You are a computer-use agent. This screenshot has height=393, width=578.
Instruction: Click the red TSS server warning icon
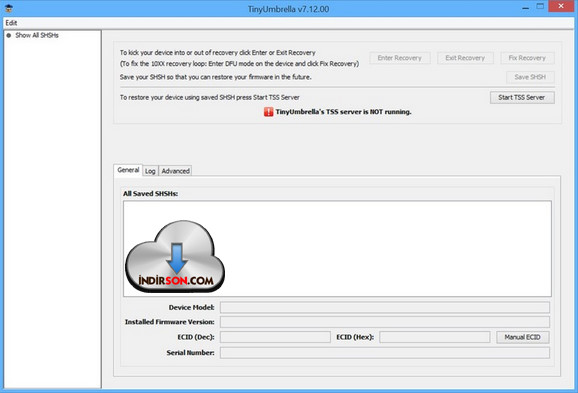pos(268,112)
